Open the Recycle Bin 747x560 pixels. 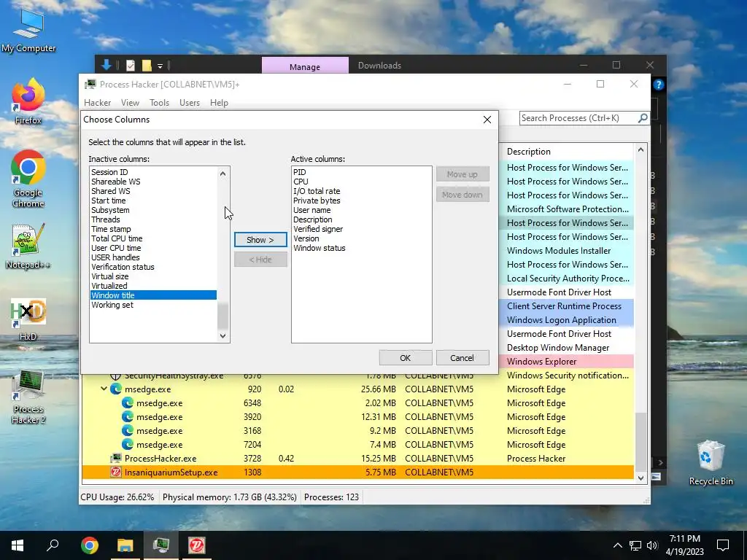click(x=711, y=462)
